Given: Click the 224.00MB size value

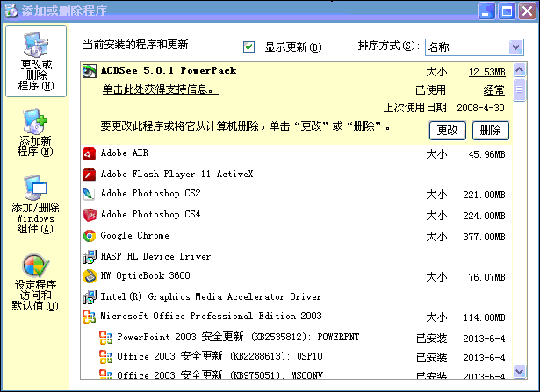Looking at the screenshot, I should pos(484,216).
